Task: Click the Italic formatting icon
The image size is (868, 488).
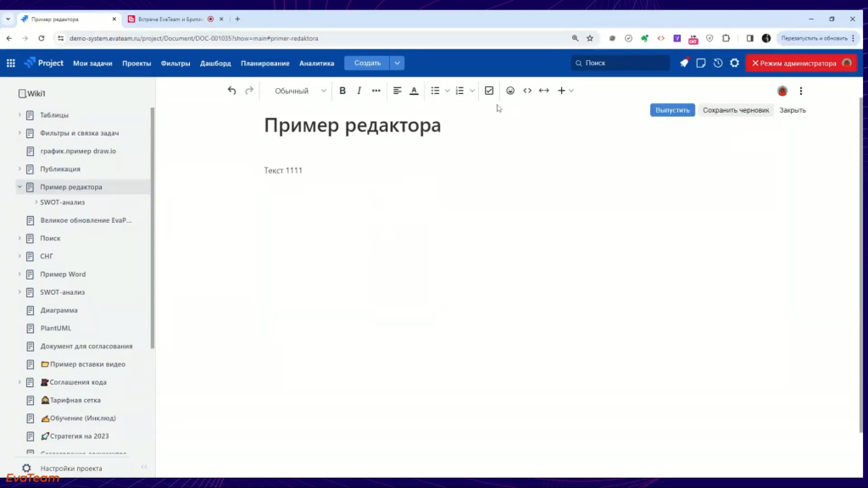Action: 359,91
